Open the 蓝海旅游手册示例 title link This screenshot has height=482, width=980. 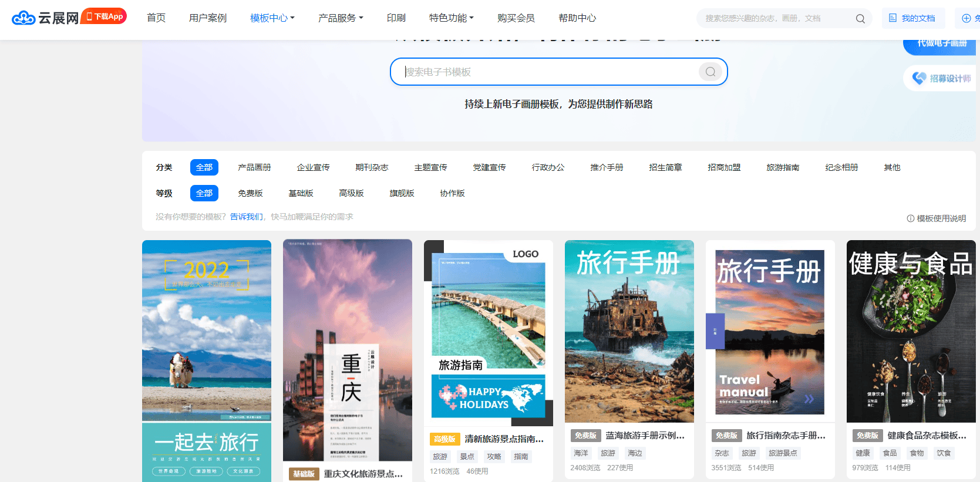645,435
